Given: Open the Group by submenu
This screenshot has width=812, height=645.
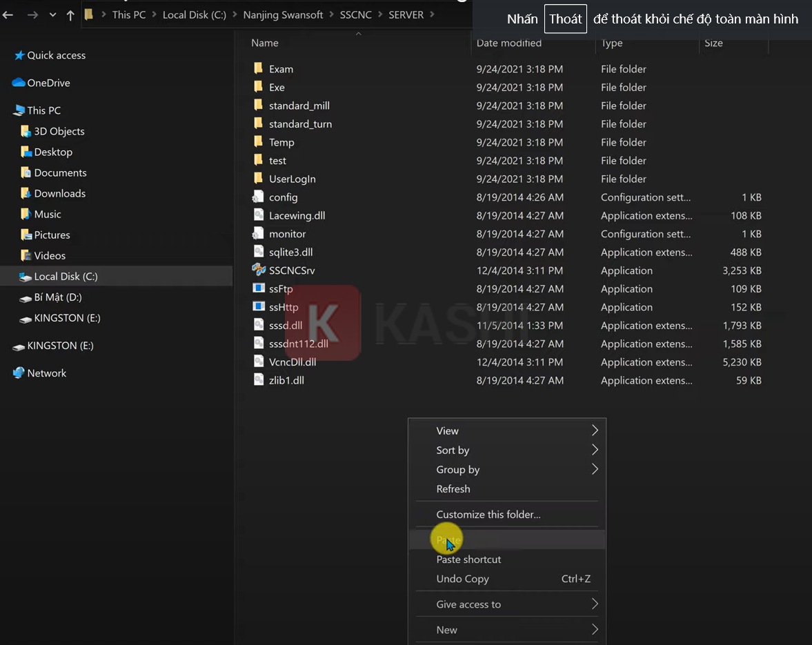Looking at the screenshot, I should click(457, 469).
